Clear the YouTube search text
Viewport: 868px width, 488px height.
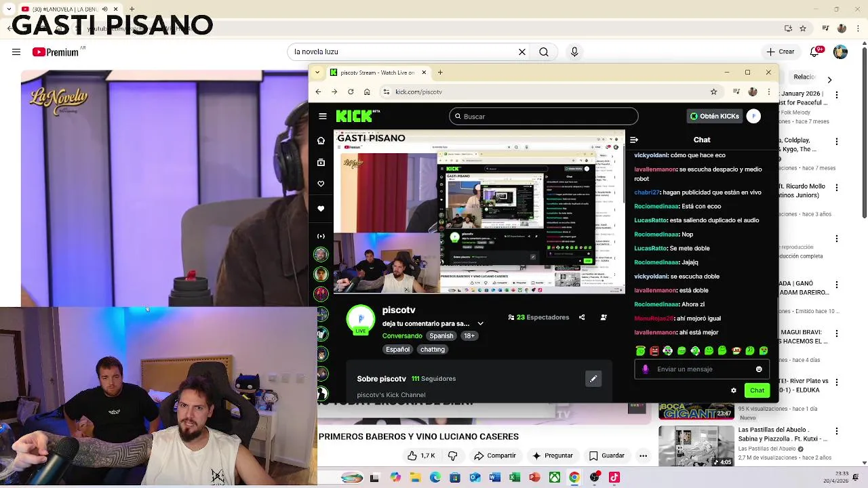522,52
